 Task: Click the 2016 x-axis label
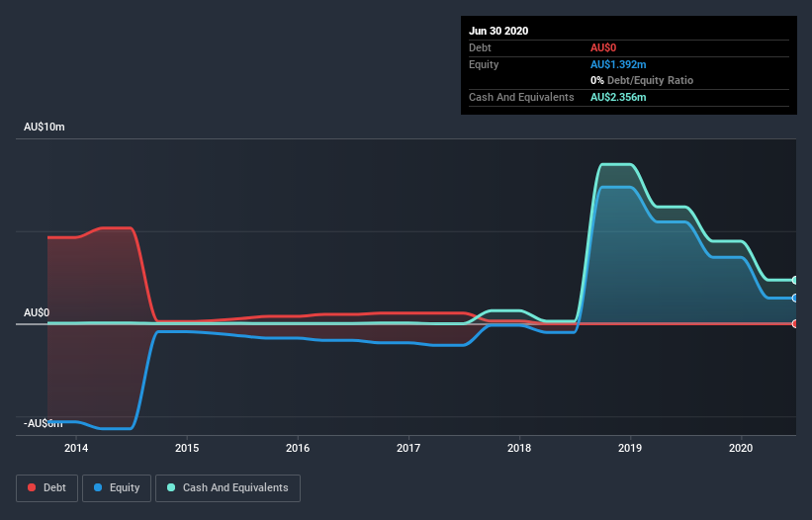coord(298,448)
